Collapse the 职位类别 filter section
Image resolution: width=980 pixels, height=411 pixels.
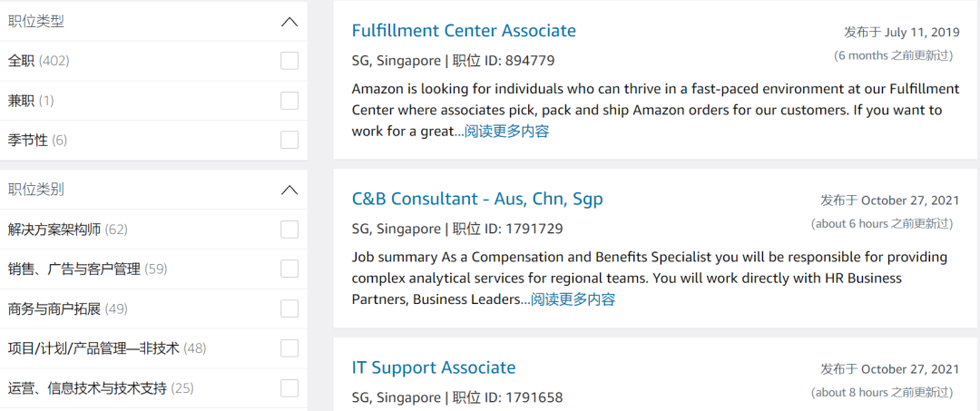click(x=289, y=190)
